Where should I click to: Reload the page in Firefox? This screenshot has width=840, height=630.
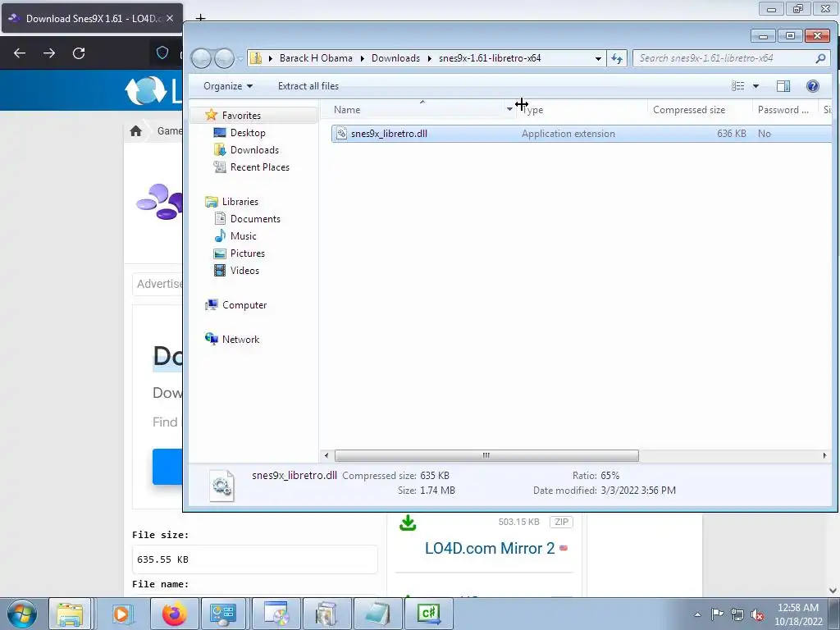[79, 53]
